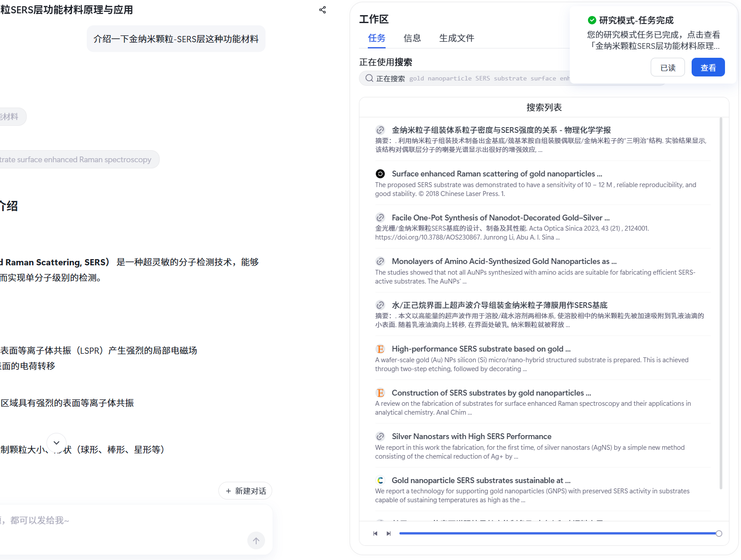
Task: Click the black circle icon of Surface enhanced Raman result
Action: (380, 174)
